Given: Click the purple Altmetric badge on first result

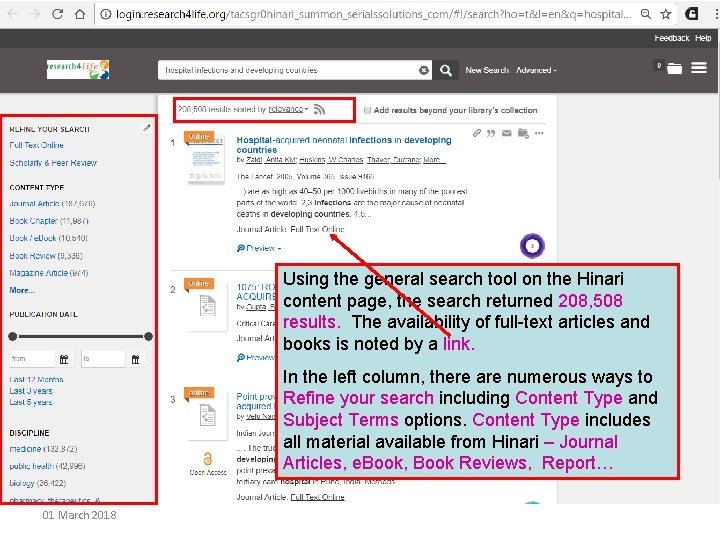Looking at the screenshot, I should pos(532,246).
